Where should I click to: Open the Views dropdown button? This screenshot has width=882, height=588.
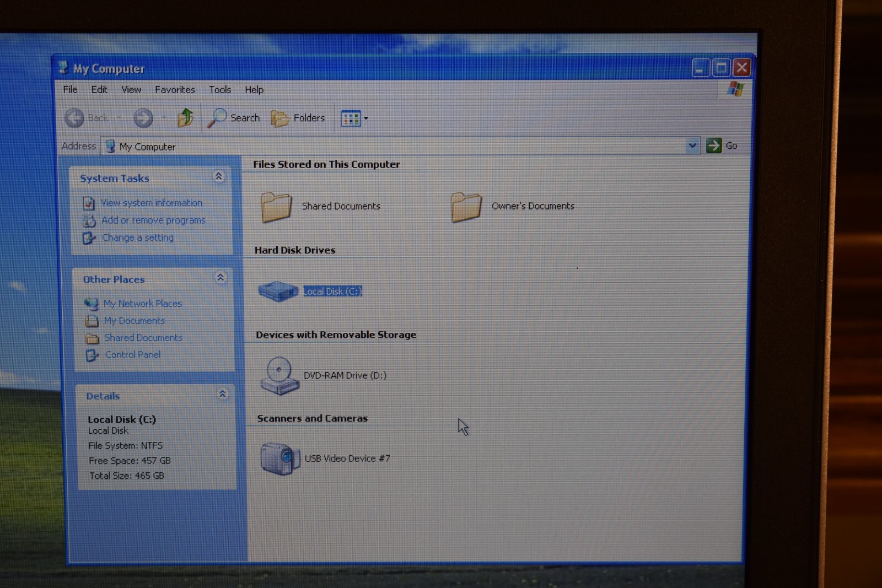click(x=354, y=118)
